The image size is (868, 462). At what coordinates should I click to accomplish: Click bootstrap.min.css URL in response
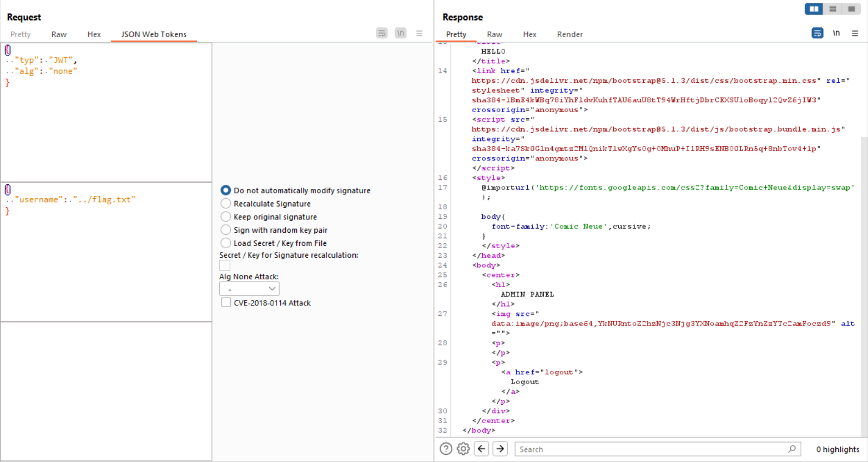click(644, 81)
